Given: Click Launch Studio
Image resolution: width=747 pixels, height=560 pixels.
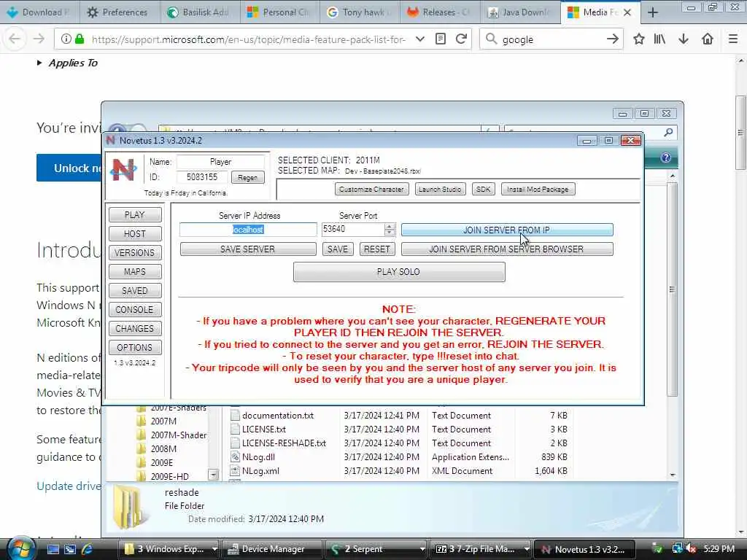Looking at the screenshot, I should click(x=440, y=189).
